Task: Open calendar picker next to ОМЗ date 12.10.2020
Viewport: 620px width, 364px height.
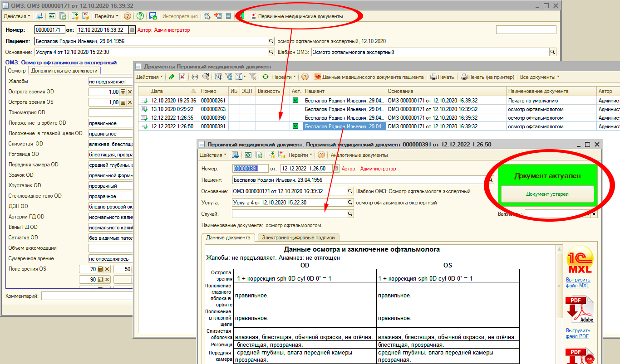Action: (x=132, y=30)
